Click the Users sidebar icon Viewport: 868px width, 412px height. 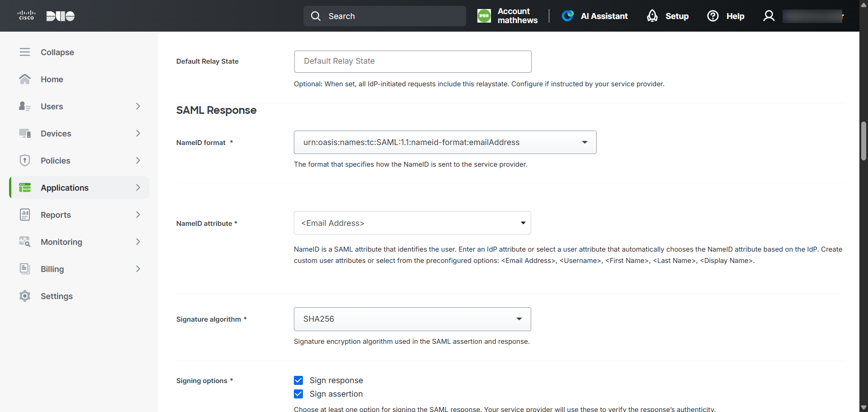[x=25, y=106]
